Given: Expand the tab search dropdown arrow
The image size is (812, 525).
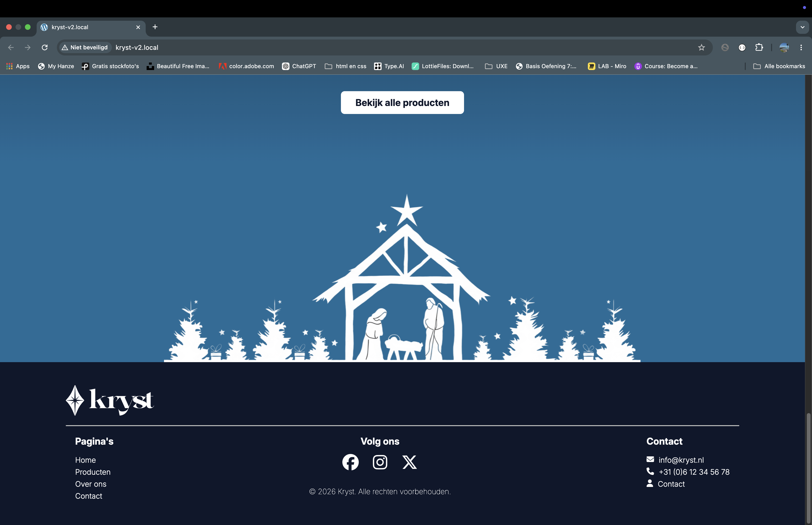Looking at the screenshot, I should (x=802, y=27).
